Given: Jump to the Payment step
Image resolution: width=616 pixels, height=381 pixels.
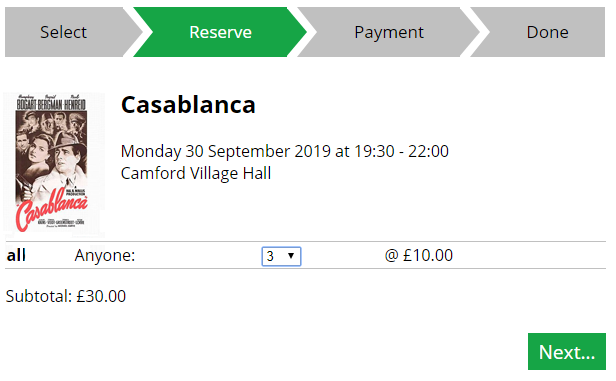Looking at the screenshot, I should pyautogui.click(x=388, y=32).
